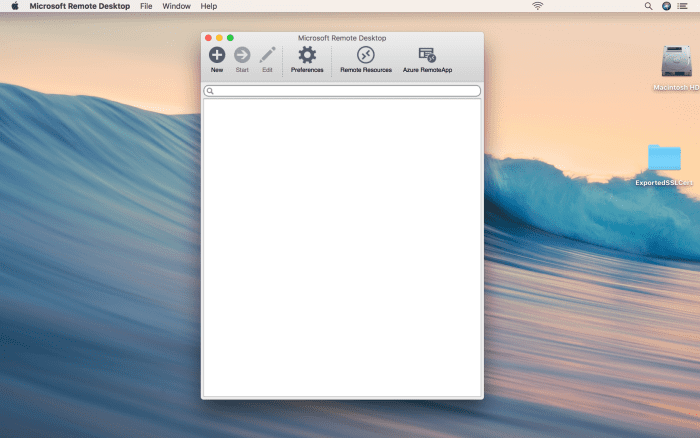Click the green zoom window button

click(x=230, y=38)
